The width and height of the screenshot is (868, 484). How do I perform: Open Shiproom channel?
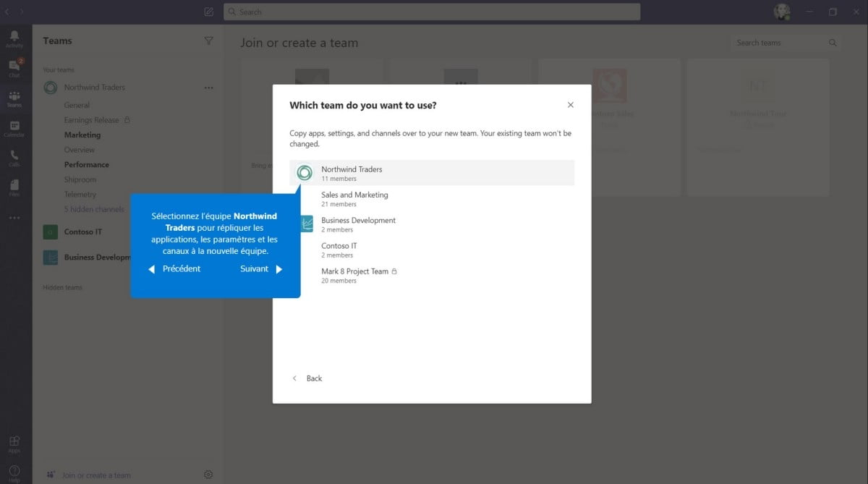(x=80, y=179)
